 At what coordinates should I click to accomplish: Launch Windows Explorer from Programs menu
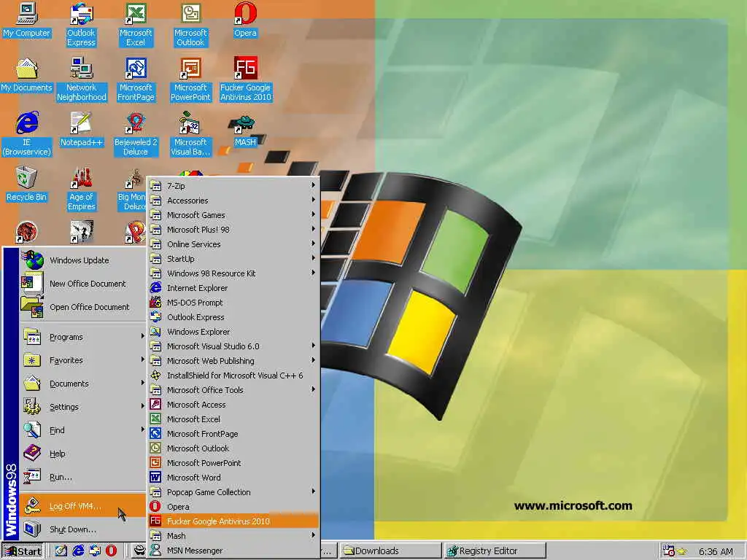tap(233, 332)
